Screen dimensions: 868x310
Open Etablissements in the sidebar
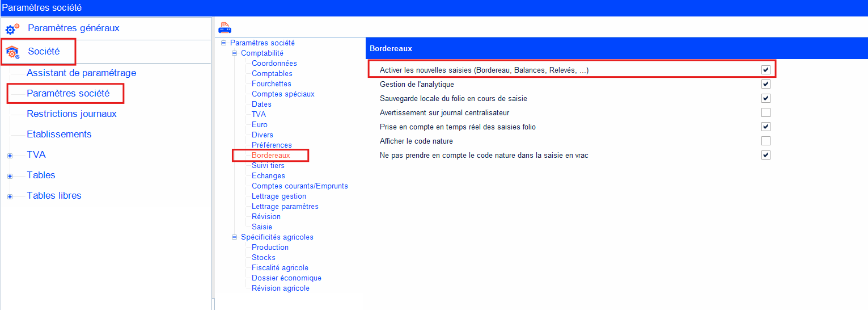pyautogui.click(x=59, y=134)
